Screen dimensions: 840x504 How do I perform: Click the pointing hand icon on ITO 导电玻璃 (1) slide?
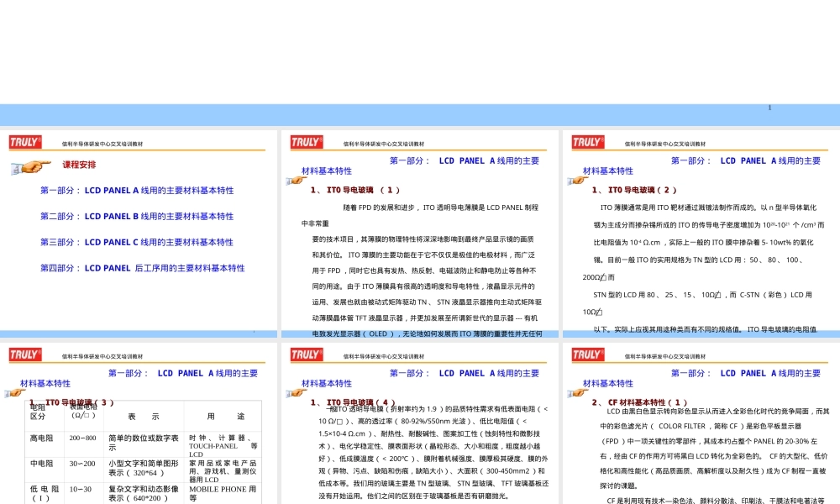[297, 181]
